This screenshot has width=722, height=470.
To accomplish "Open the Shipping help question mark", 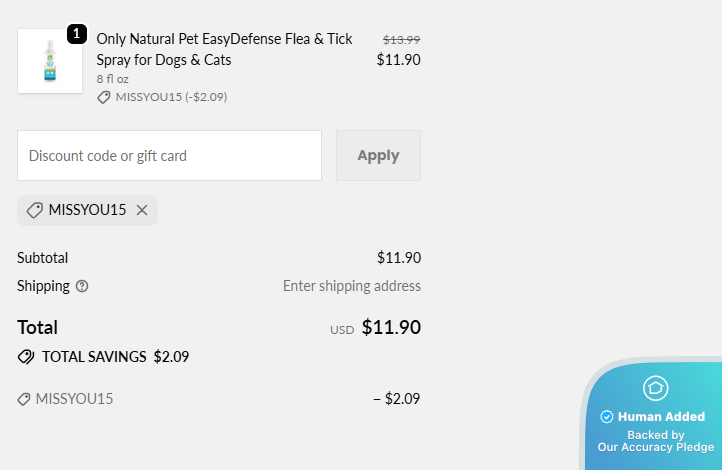I will (x=82, y=286).
